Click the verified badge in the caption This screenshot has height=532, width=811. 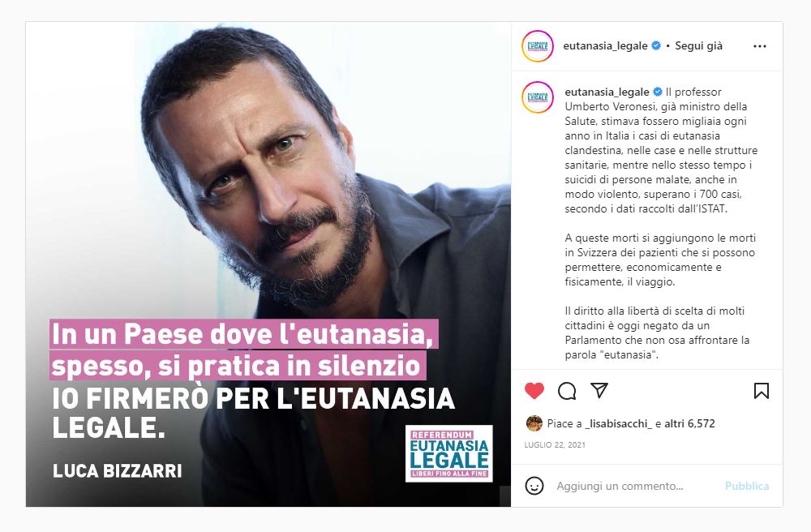tap(658, 92)
